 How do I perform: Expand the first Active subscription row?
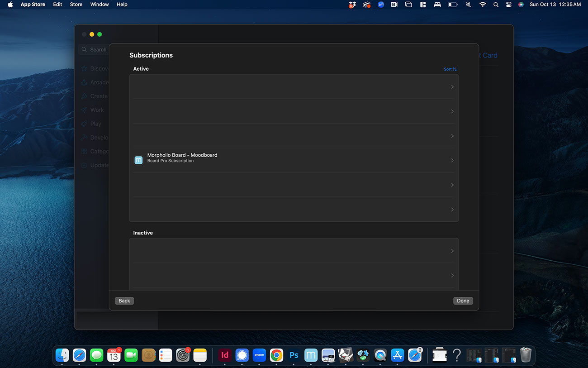[452, 87]
